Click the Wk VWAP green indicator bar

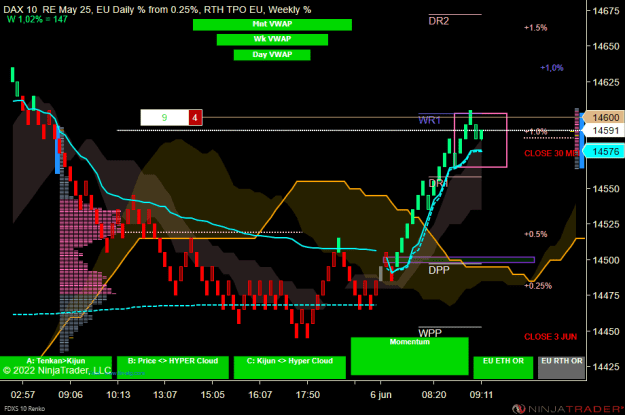pyautogui.click(x=272, y=39)
